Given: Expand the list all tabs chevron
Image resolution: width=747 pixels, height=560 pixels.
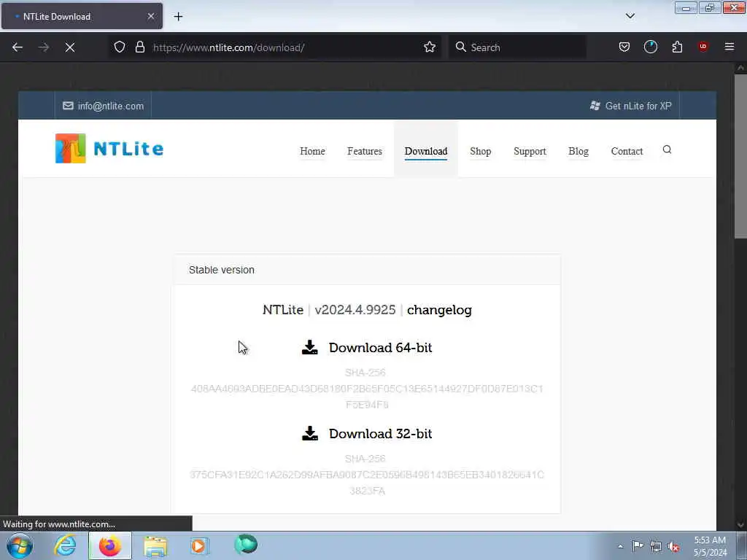Looking at the screenshot, I should 630,16.
